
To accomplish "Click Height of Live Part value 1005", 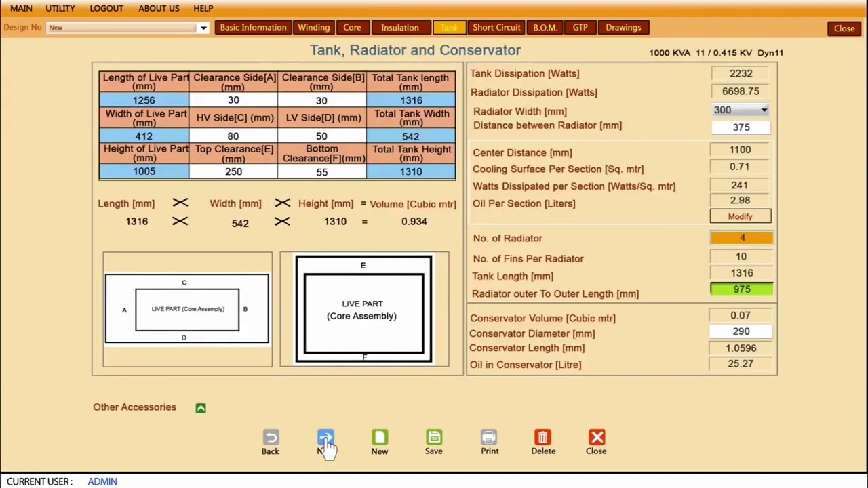I will (144, 171).
